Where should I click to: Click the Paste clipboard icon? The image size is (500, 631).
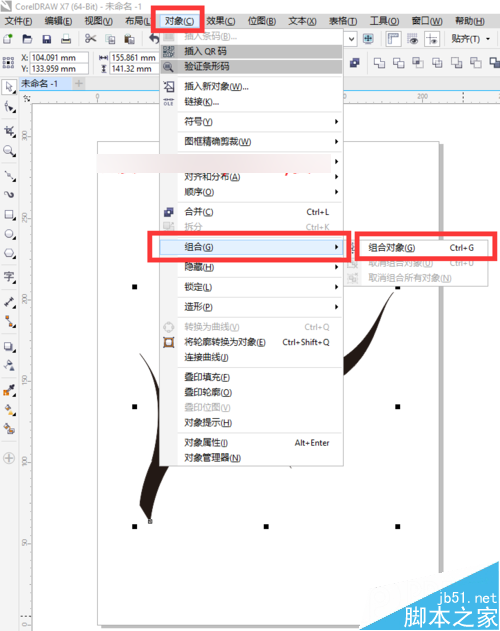[x=129, y=39]
